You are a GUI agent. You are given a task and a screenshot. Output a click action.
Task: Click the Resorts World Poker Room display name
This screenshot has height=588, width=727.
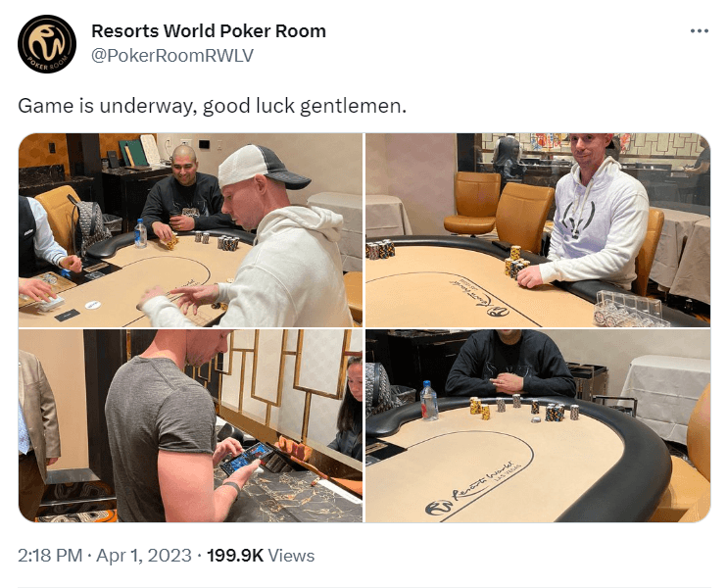click(x=209, y=31)
